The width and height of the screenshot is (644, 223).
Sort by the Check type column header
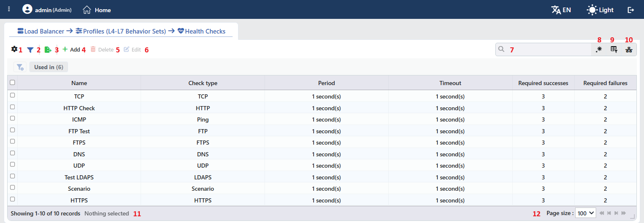pos(203,83)
